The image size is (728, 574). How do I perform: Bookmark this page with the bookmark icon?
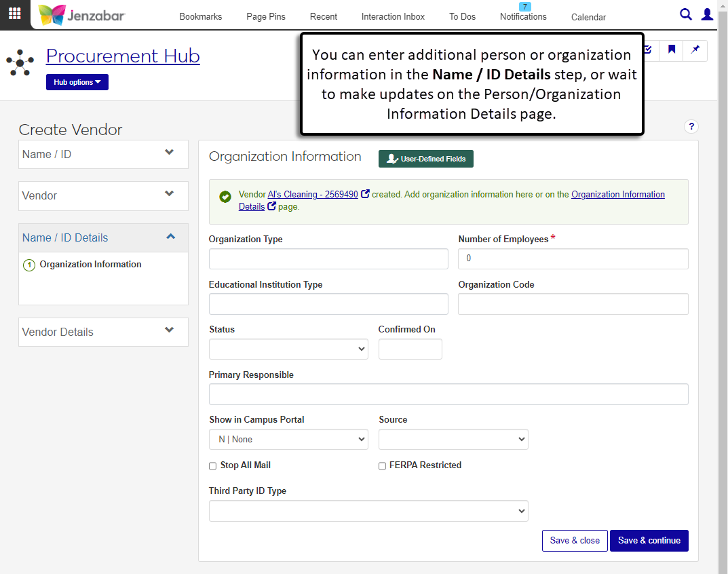tap(671, 50)
